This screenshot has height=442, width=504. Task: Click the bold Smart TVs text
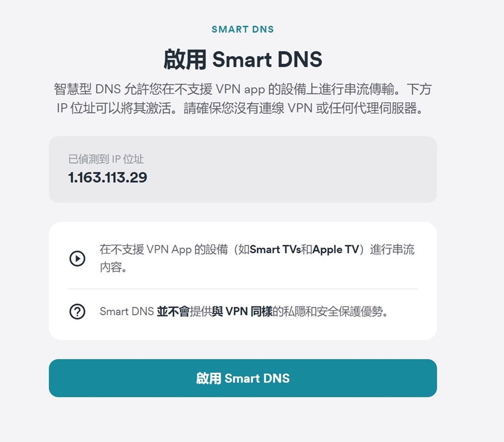(x=275, y=250)
